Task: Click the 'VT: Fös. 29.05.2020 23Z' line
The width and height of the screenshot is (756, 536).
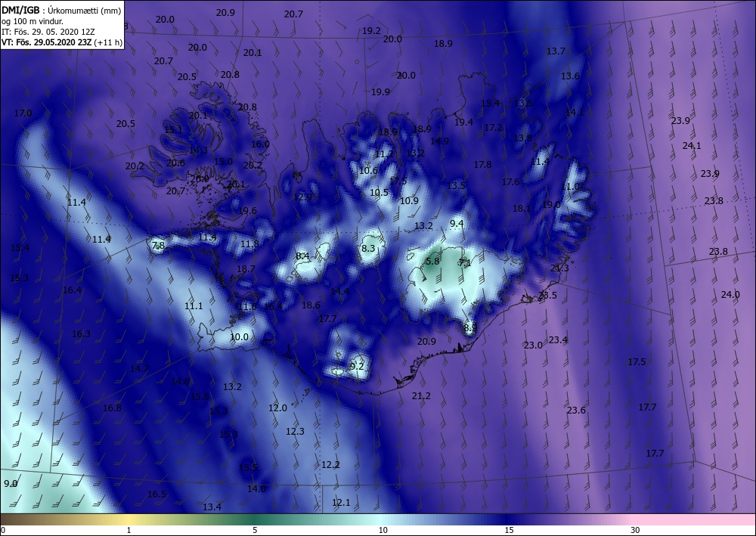Action: click(47, 42)
